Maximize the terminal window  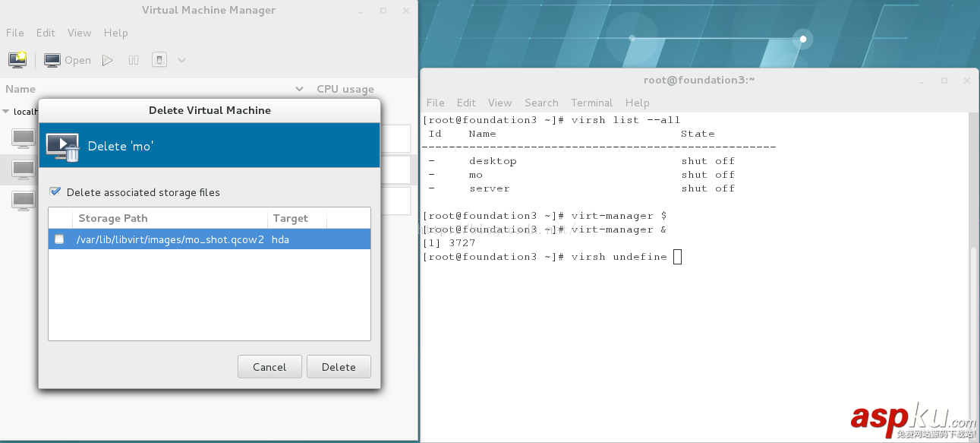[x=944, y=80]
